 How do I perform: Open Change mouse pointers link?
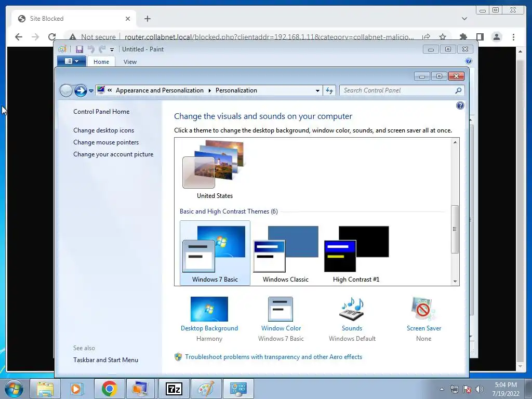(x=106, y=142)
